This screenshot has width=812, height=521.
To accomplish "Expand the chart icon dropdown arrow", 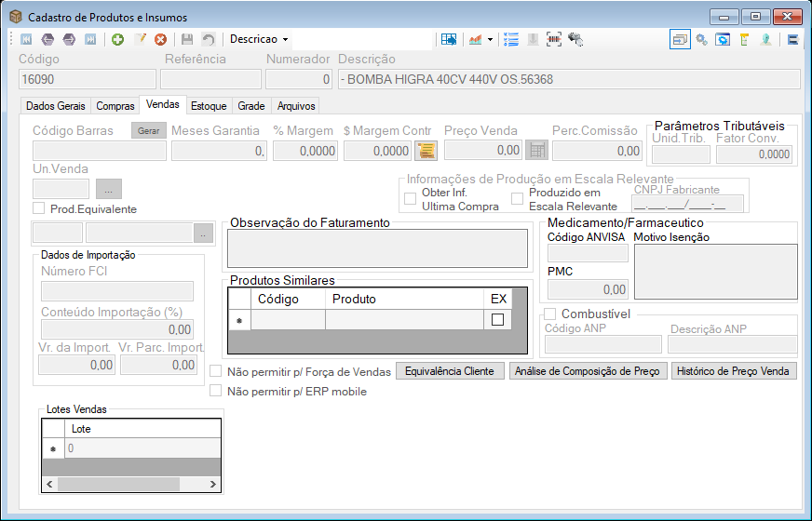I will (x=490, y=39).
